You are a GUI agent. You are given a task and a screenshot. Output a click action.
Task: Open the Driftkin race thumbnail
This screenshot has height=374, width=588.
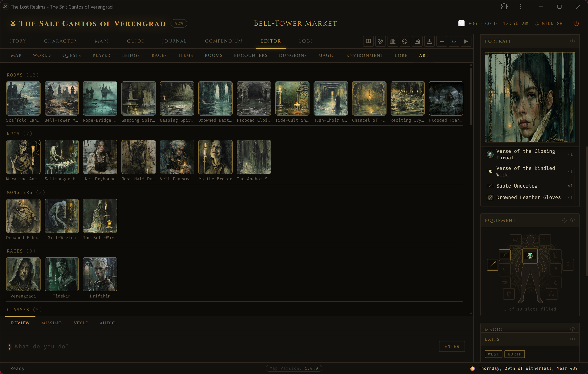tap(100, 274)
